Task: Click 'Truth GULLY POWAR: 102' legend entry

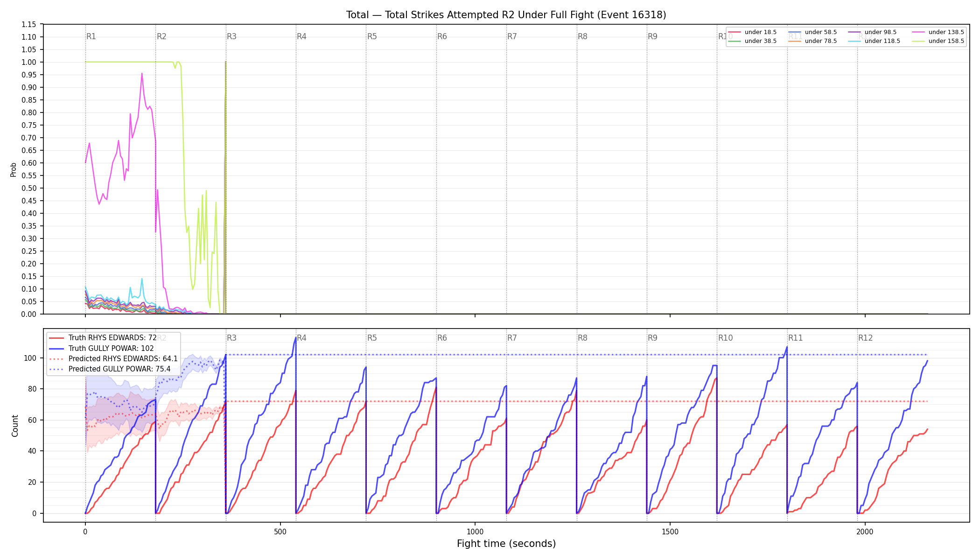Action: (x=101, y=348)
